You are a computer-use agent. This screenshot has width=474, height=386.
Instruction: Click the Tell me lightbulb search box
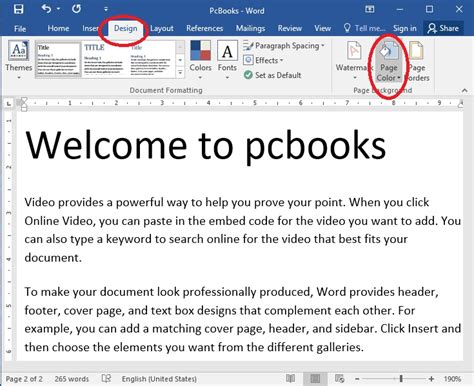coord(364,28)
